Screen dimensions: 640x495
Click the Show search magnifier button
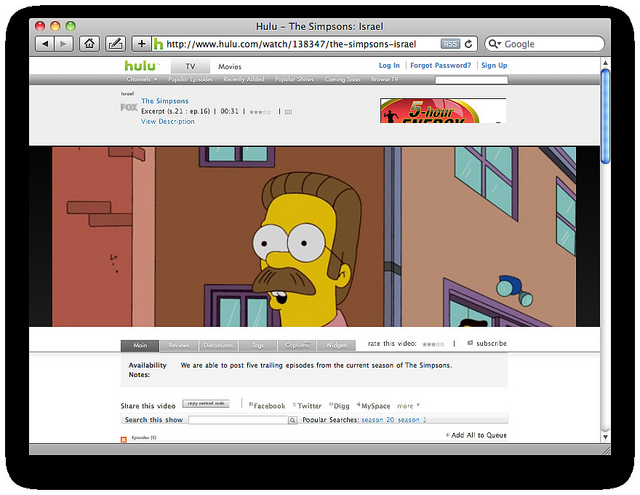pos(293,421)
